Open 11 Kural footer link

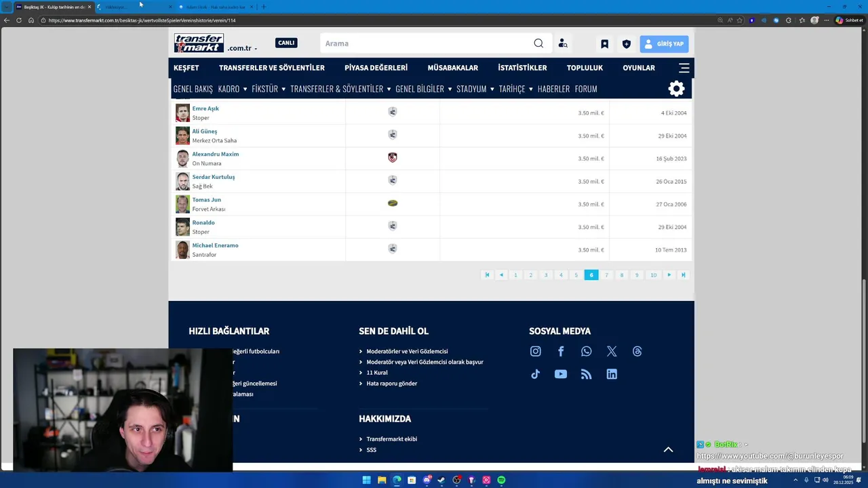[377, 373]
